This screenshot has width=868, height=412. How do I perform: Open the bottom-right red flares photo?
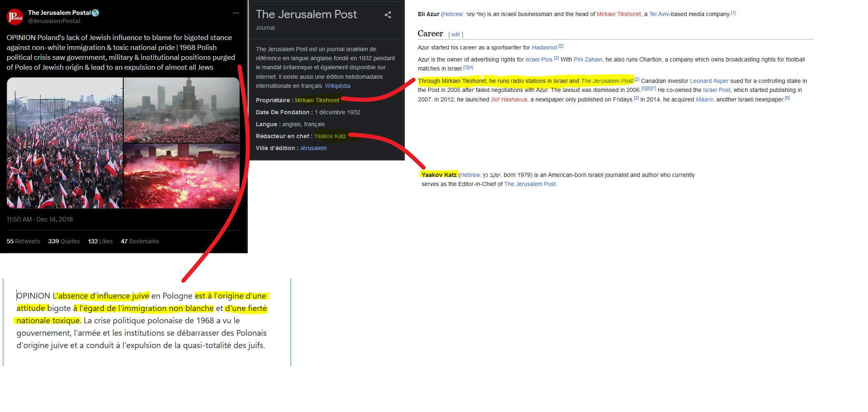click(x=182, y=176)
